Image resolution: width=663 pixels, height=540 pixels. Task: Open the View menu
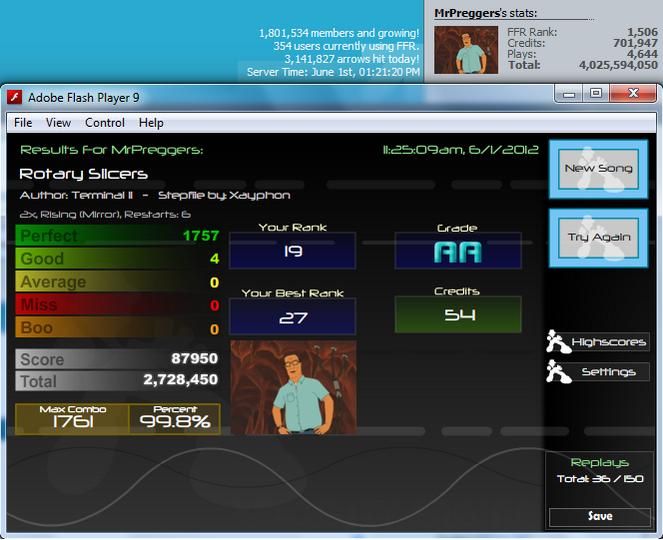58,123
